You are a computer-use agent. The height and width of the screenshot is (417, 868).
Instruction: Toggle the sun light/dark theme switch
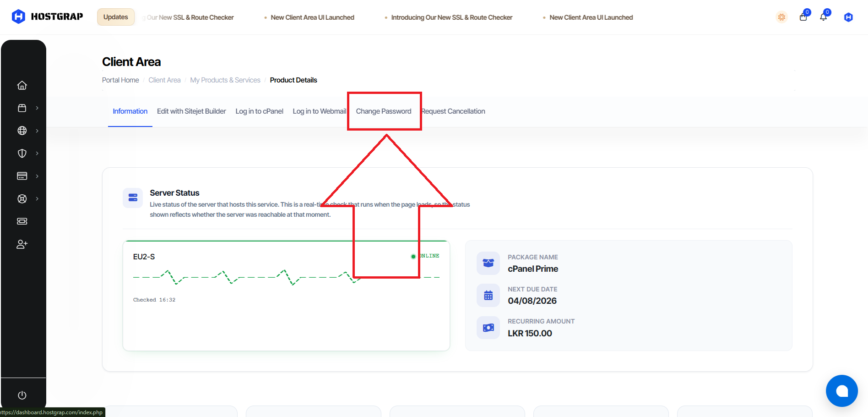(x=781, y=17)
